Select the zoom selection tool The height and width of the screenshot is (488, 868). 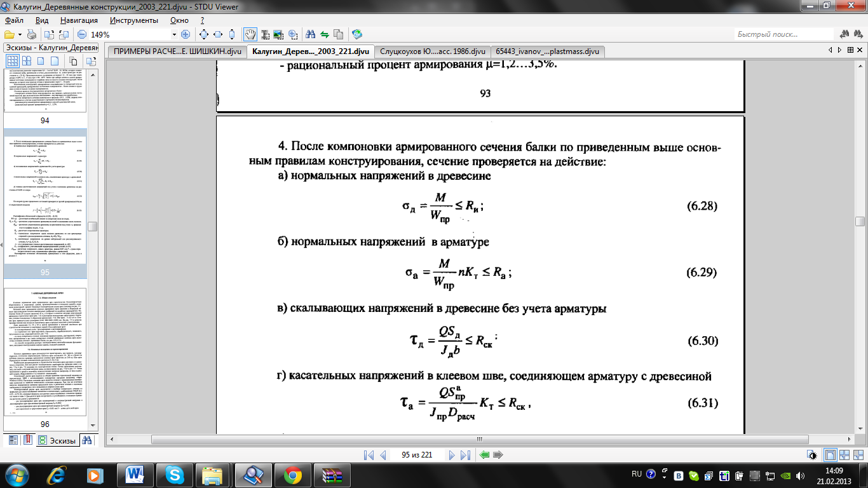pyautogui.click(x=293, y=34)
